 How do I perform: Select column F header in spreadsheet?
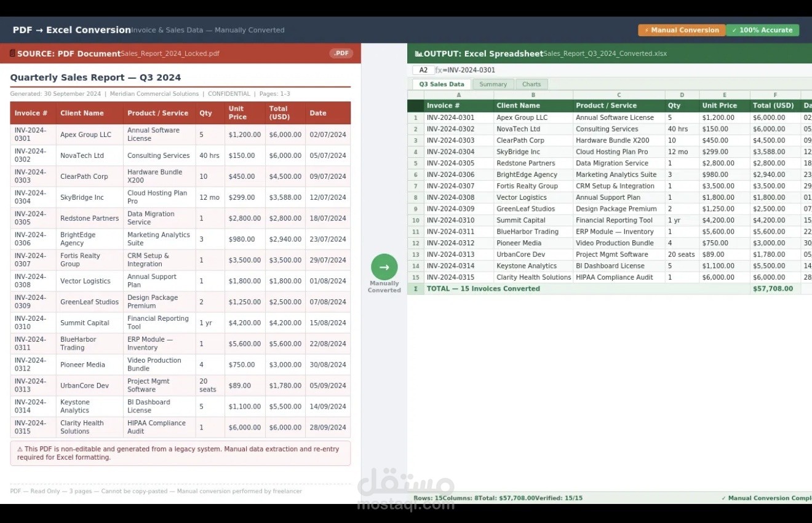tap(775, 95)
